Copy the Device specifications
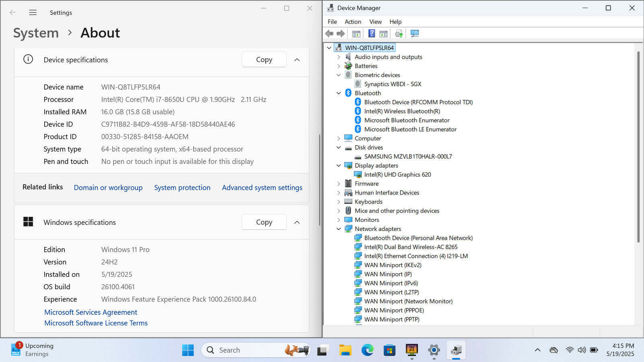The image size is (644, 362). [x=264, y=60]
